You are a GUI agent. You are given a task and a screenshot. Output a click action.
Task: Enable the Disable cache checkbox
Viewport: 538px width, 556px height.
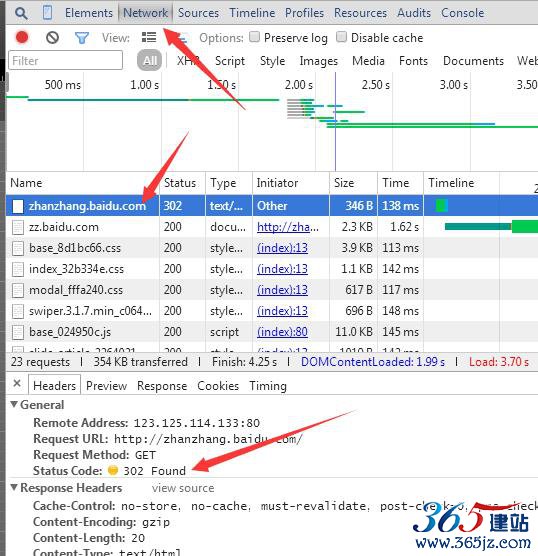pos(341,37)
